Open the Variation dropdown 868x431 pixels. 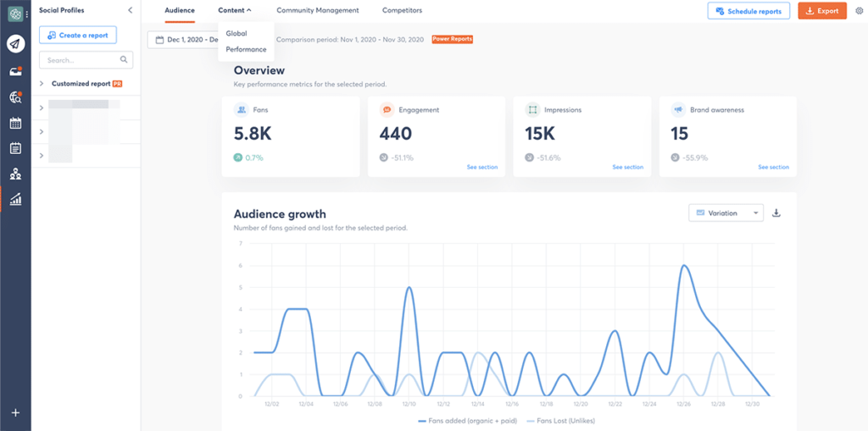pyautogui.click(x=726, y=213)
